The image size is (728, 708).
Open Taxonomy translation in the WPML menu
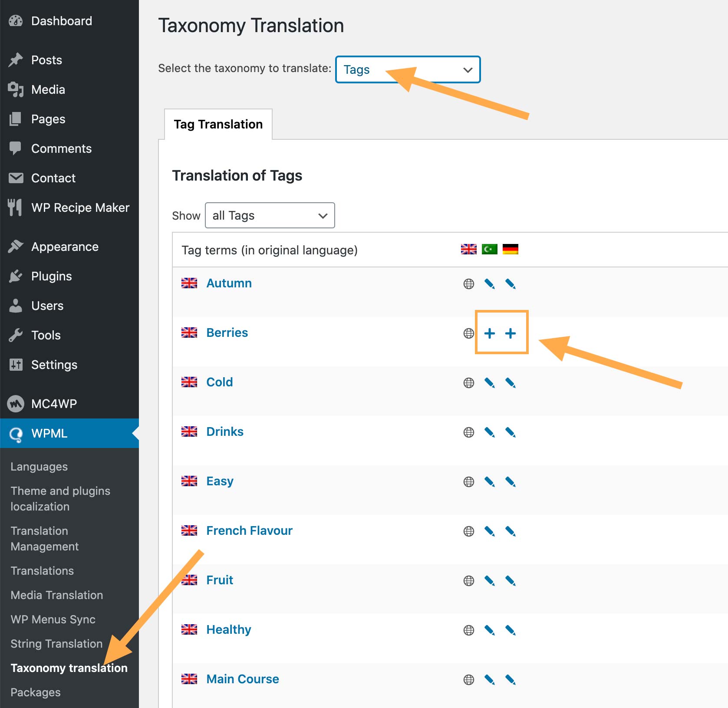68,668
